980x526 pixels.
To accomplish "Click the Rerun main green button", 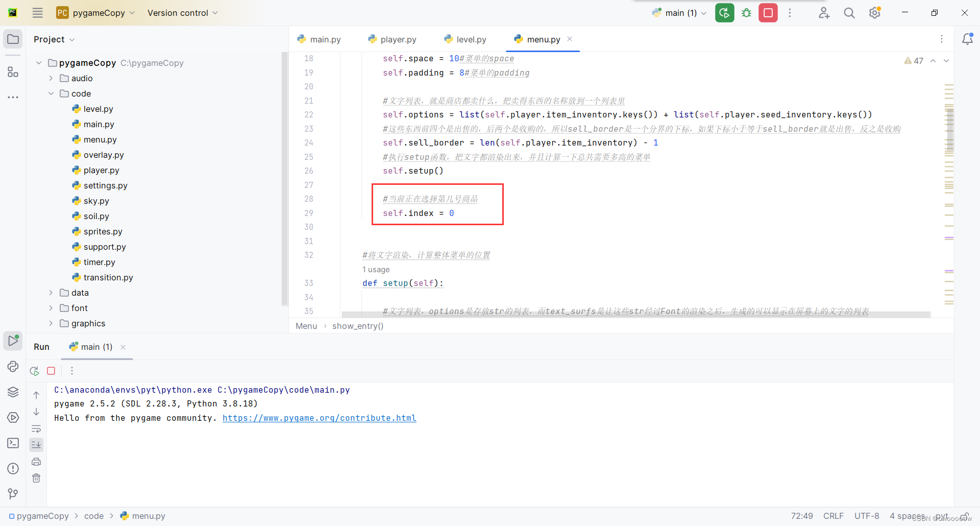I will 725,13.
